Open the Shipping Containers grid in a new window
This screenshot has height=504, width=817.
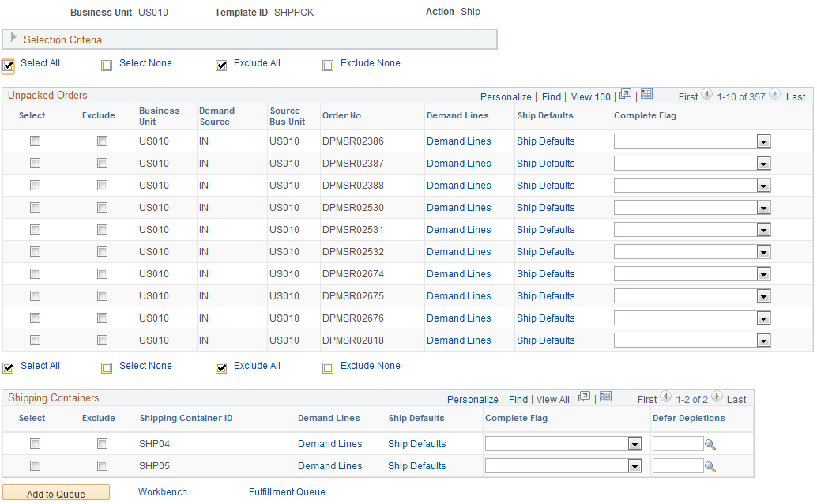tap(583, 398)
